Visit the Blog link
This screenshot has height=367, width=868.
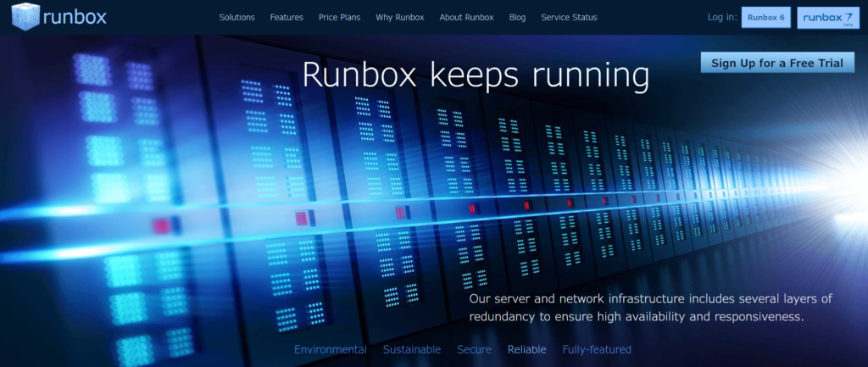tap(517, 17)
